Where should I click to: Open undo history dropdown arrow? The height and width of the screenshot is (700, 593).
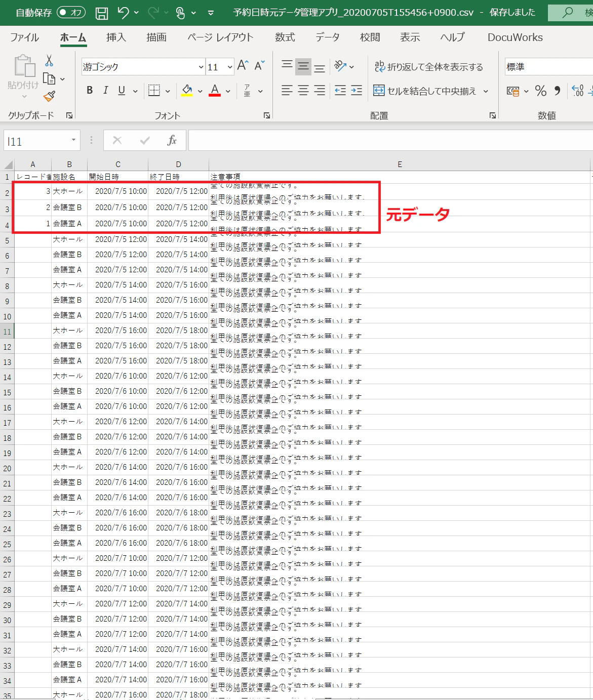137,13
